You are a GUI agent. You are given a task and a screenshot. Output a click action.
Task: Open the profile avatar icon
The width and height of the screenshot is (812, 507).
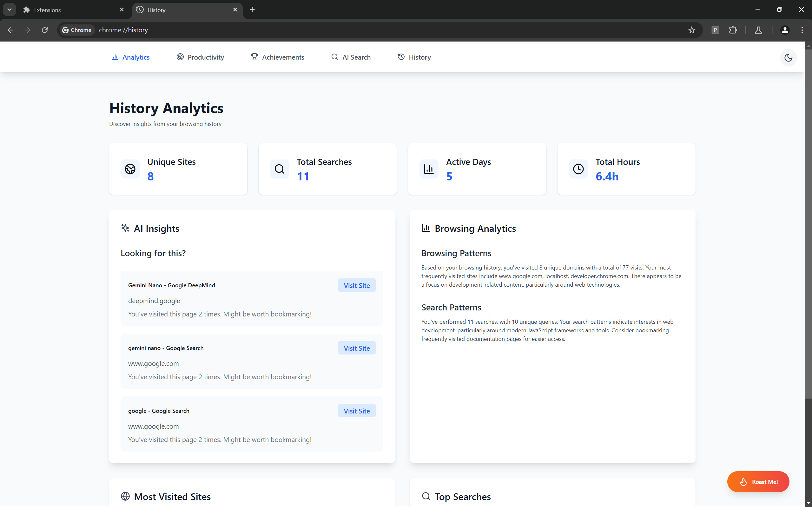(784, 30)
